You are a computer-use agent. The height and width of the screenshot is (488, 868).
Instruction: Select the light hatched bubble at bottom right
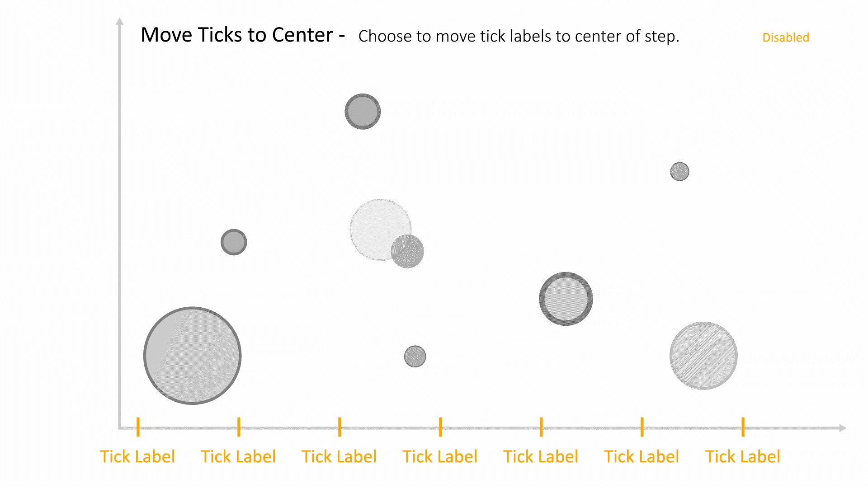[703, 356]
